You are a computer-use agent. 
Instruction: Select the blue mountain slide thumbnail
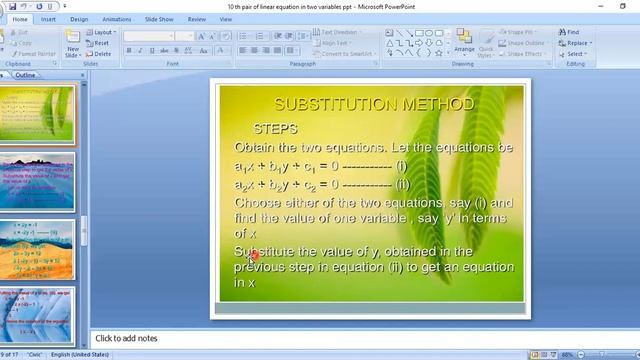pyautogui.click(x=37, y=182)
